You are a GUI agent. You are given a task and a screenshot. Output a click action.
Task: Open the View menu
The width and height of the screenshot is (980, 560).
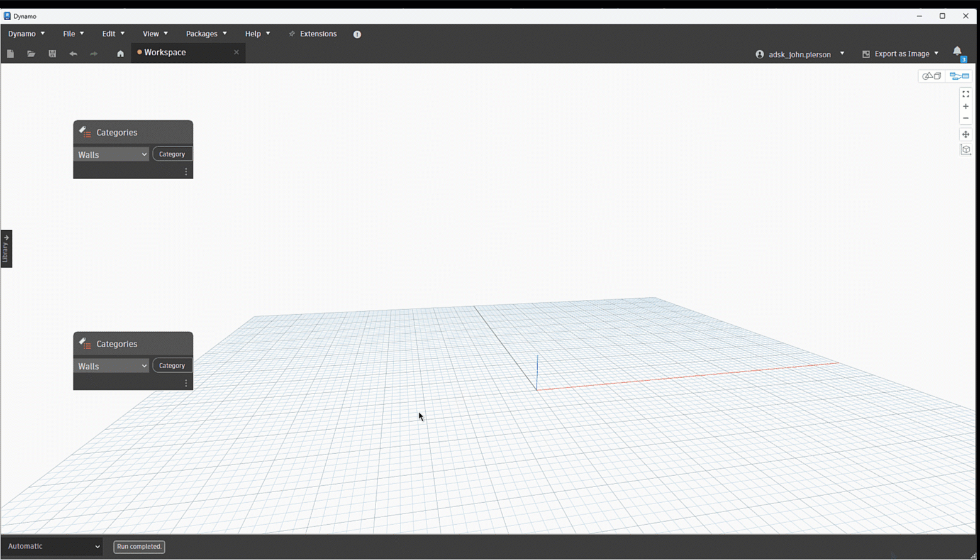pyautogui.click(x=155, y=34)
